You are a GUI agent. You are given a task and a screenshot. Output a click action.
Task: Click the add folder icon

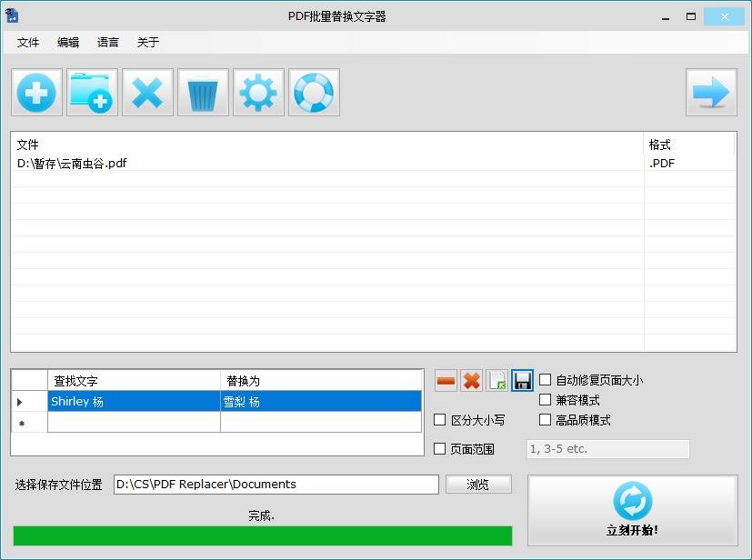(92, 93)
